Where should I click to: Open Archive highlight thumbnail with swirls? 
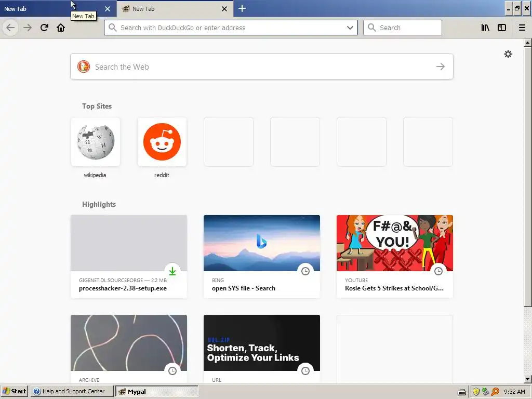coord(129,343)
